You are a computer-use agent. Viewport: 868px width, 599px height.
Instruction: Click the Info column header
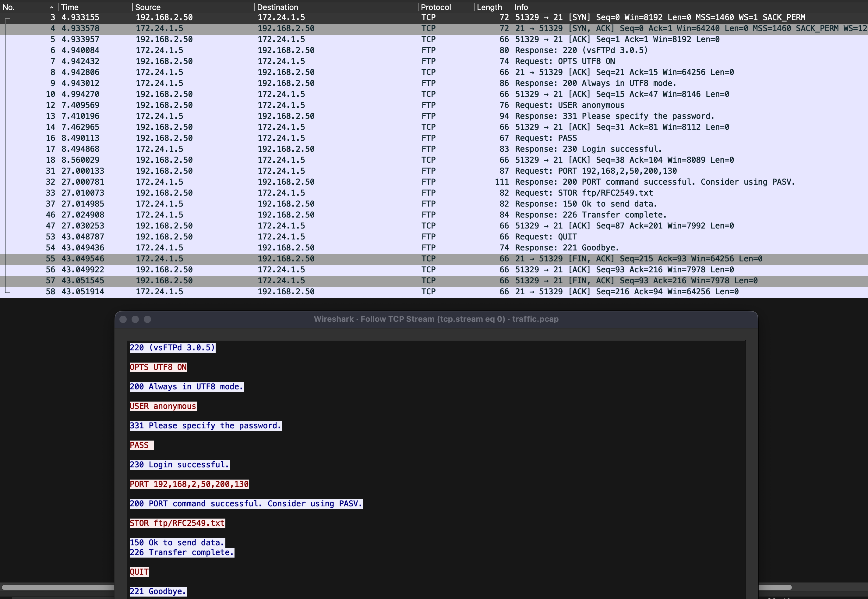click(x=521, y=7)
